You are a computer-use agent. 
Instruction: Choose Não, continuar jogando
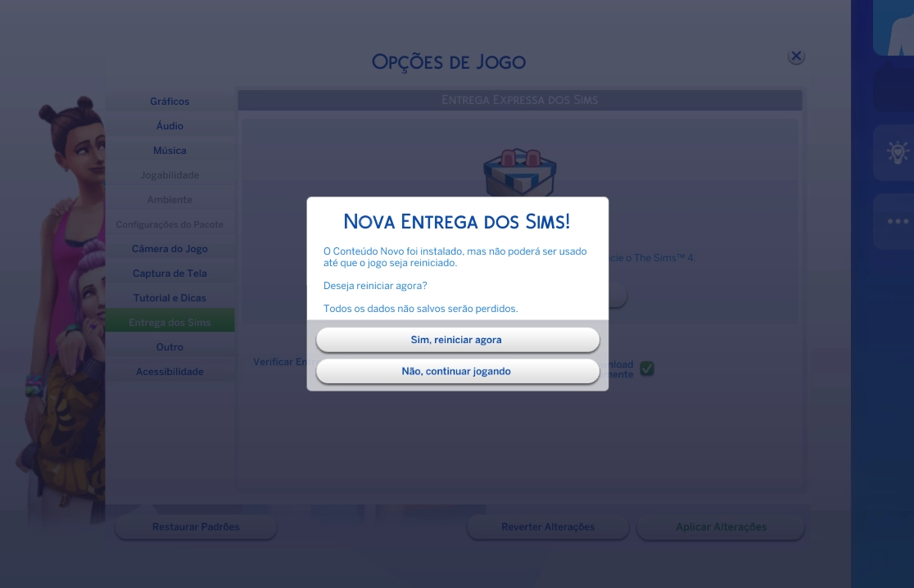point(458,371)
